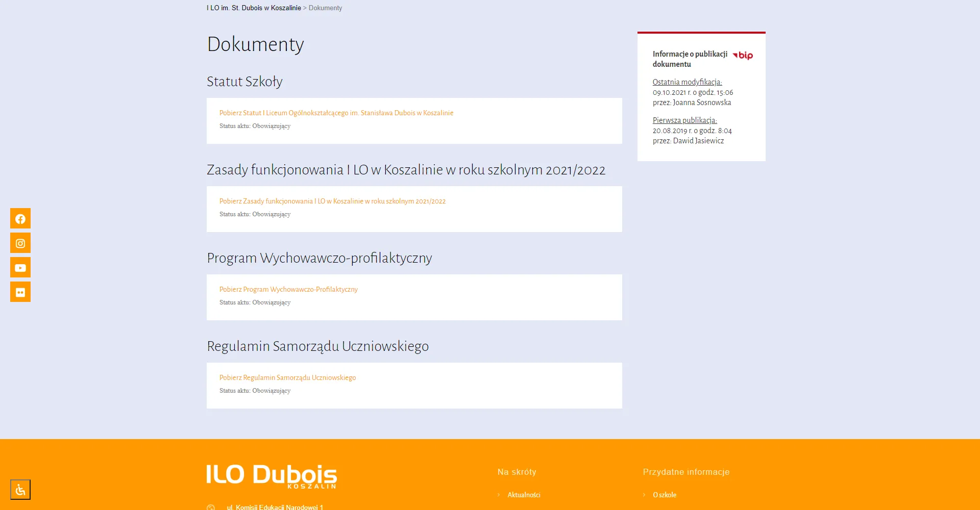The image size is (980, 510).
Task: Click the arrow icon beside Aktualności
Action: [x=499, y=495]
